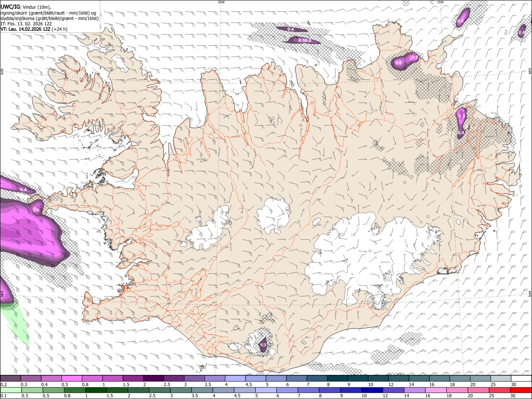Click the '20W' longitude label
The height and width of the screenshot is (399, 532).
point(221,2)
